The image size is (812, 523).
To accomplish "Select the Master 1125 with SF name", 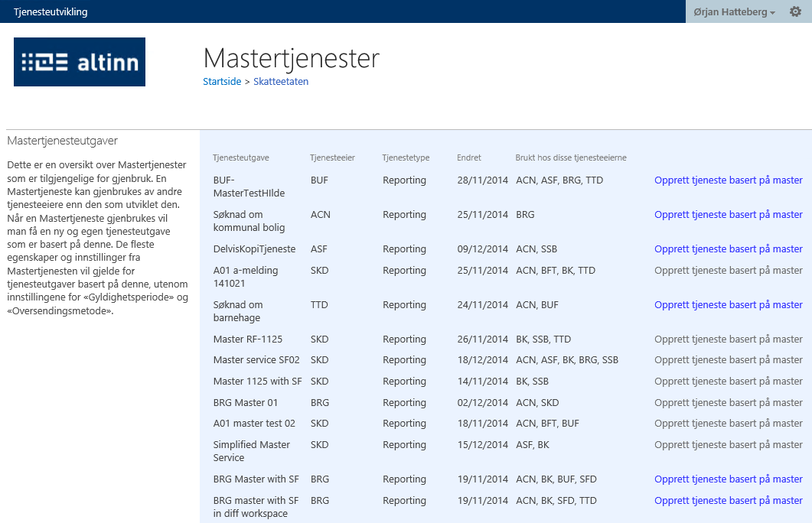I will click(257, 382).
